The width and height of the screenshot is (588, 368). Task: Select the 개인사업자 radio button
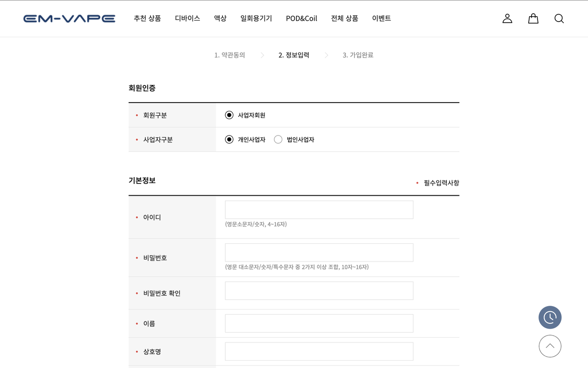click(229, 139)
